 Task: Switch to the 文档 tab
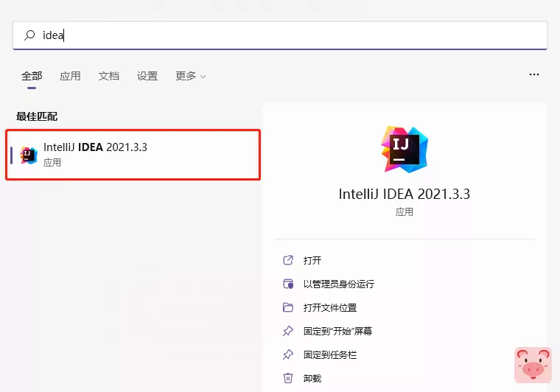[x=108, y=76]
